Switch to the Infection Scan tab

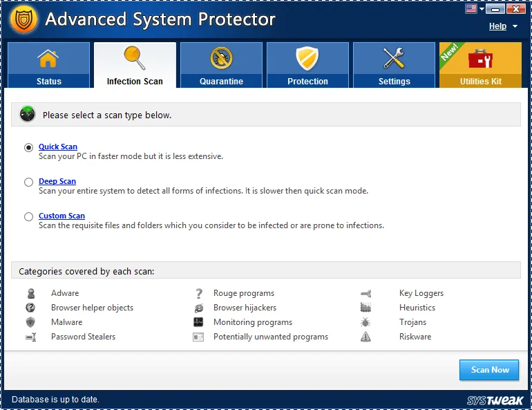tap(135, 65)
